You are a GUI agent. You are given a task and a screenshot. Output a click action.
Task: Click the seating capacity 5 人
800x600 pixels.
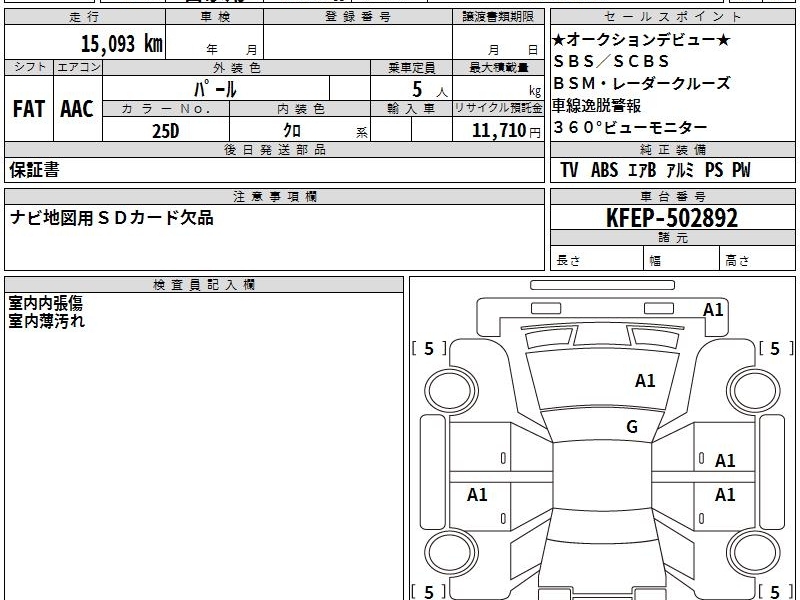[x=430, y=90]
